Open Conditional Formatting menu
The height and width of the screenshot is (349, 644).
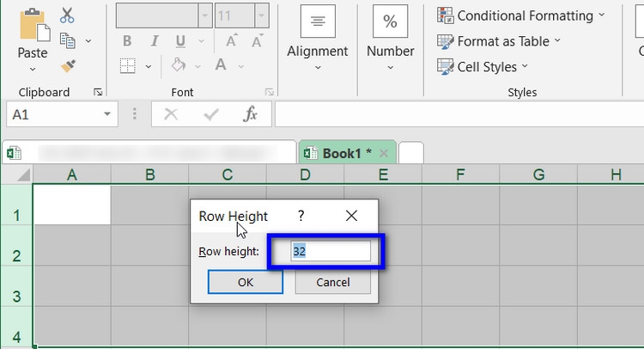tap(521, 15)
